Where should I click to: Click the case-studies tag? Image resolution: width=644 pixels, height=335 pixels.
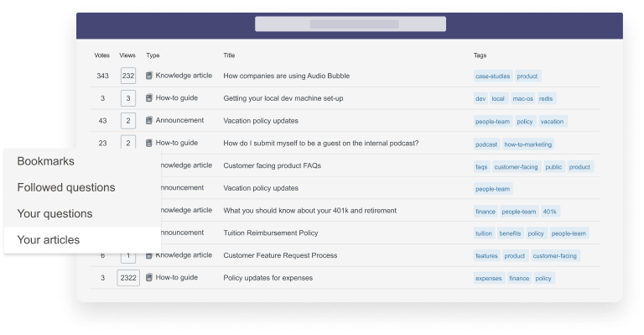(493, 76)
